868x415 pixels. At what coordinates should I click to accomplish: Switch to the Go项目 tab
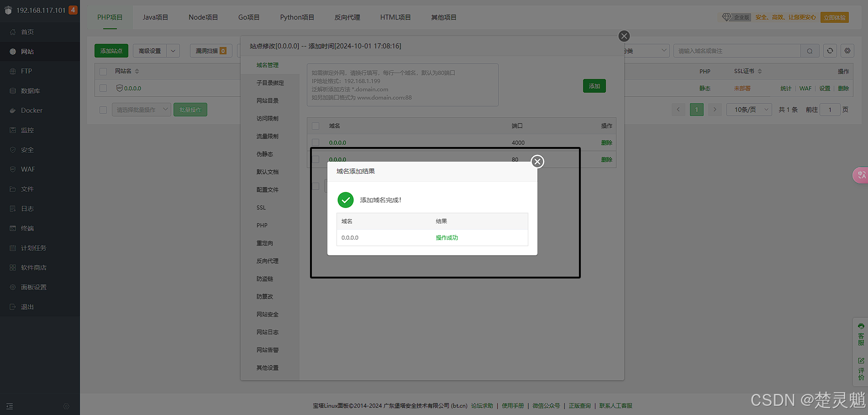249,17
